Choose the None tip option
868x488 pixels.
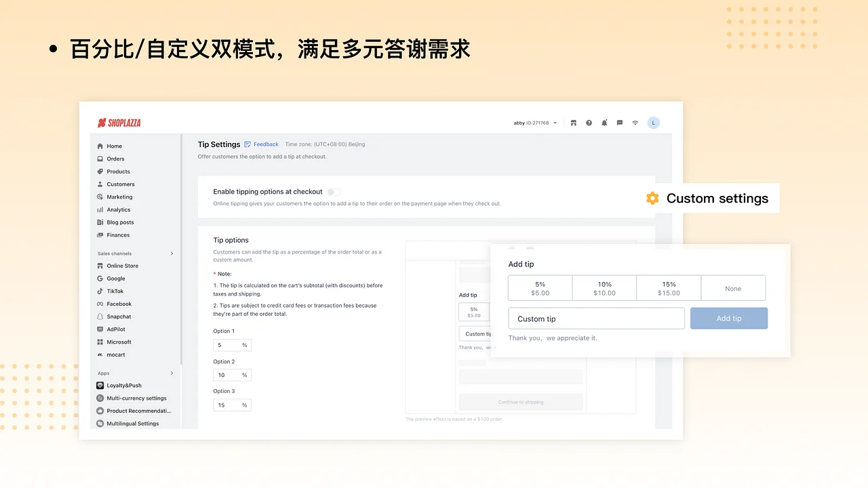(x=733, y=287)
